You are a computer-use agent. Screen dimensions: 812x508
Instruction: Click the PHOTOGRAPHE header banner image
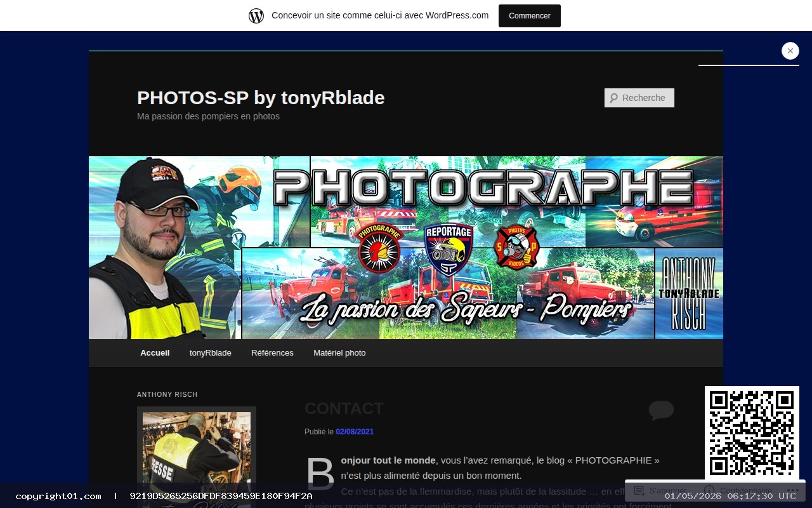(x=406, y=248)
